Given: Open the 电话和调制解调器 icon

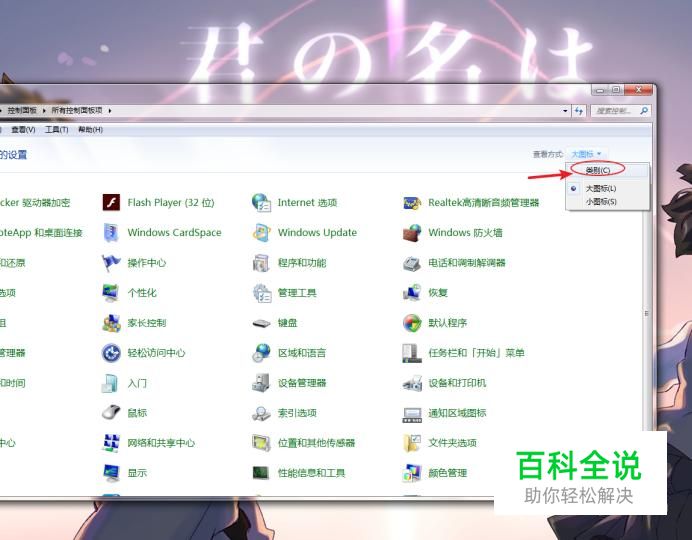Looking at the screenshot, I should (x=412, y=263).
